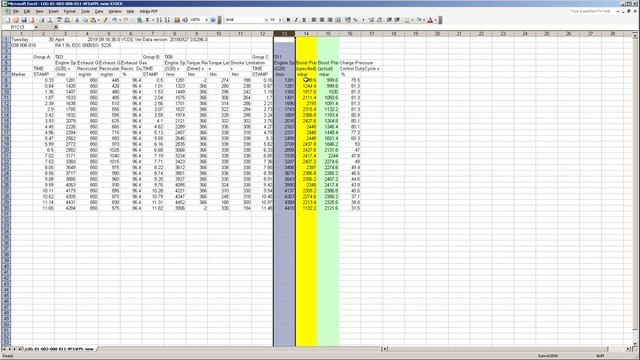Open the Arial font name dropdown

point(266,20)
